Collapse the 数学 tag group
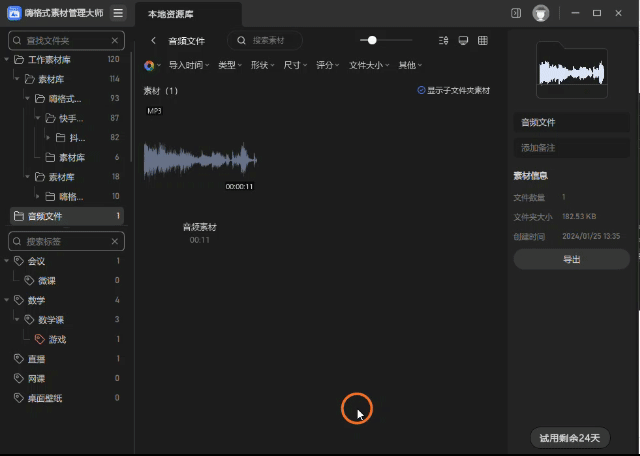The height and width of the screenshot is (456, 640). 7,300
